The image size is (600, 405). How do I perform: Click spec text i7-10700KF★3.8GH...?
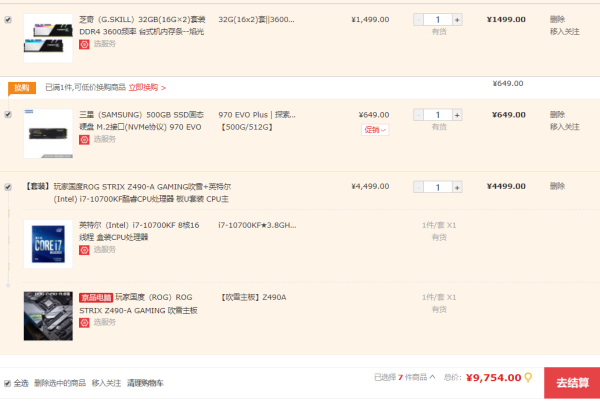tap(257, 225)
